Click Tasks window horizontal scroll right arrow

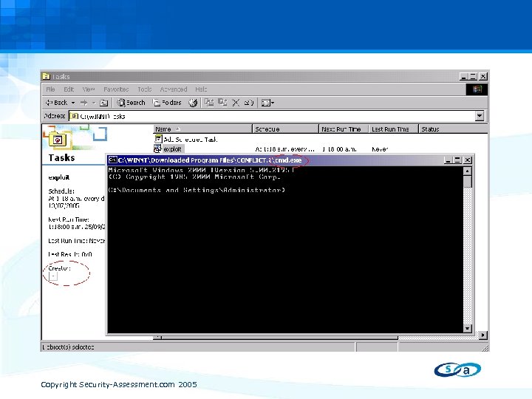(x=482, y=335)
